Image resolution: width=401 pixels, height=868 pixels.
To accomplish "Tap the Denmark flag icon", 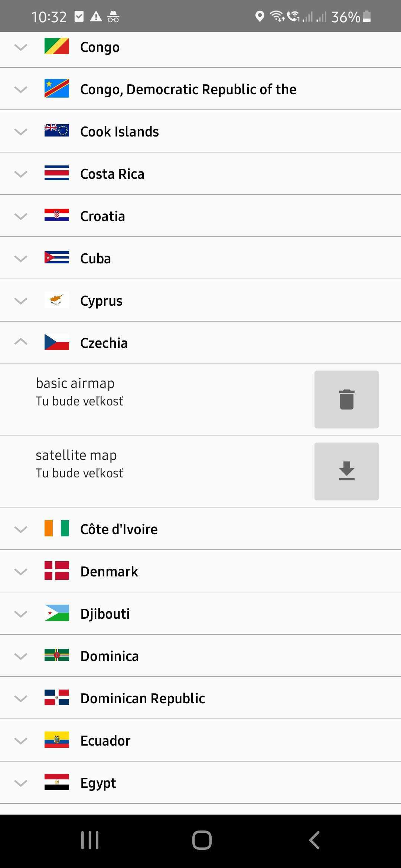I will [56, 571].
